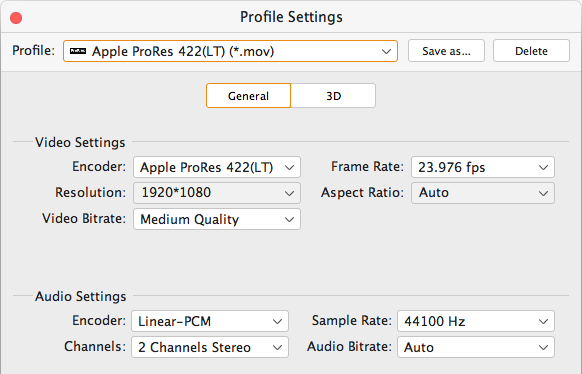Open the Channels 2 Channels Stereo dropdown
Viewport: 582px width, 374px height.
[210, 347]
